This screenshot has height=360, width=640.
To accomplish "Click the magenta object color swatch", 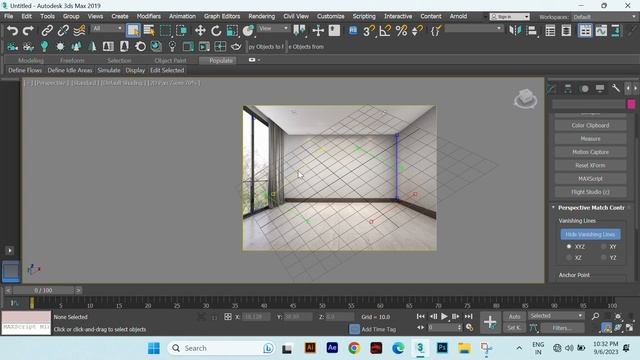I will [631, 104].
